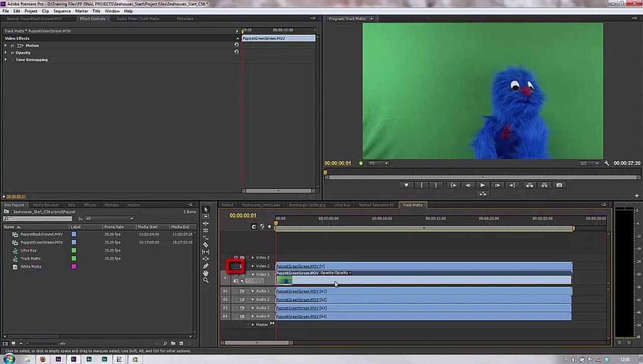Image resolution: width=643 pixels, height=364 pixels.
Task: Open the Windows Start button
Action: pyautogui.click(x=9, y=359)
